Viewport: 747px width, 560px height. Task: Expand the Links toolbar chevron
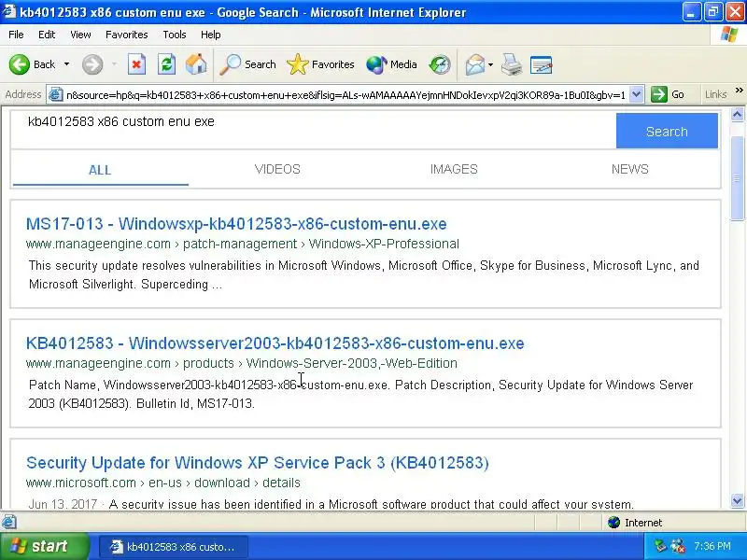pyautogui.click(x=739, y=90)
